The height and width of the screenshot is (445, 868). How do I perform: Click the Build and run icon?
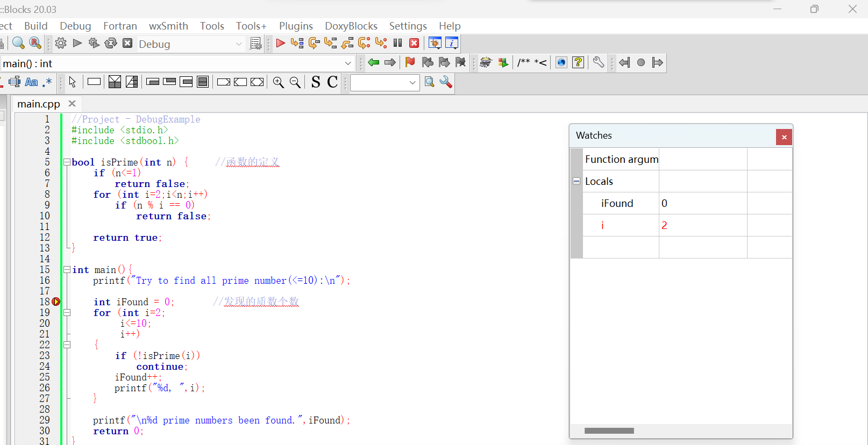(x=94, y=43)
